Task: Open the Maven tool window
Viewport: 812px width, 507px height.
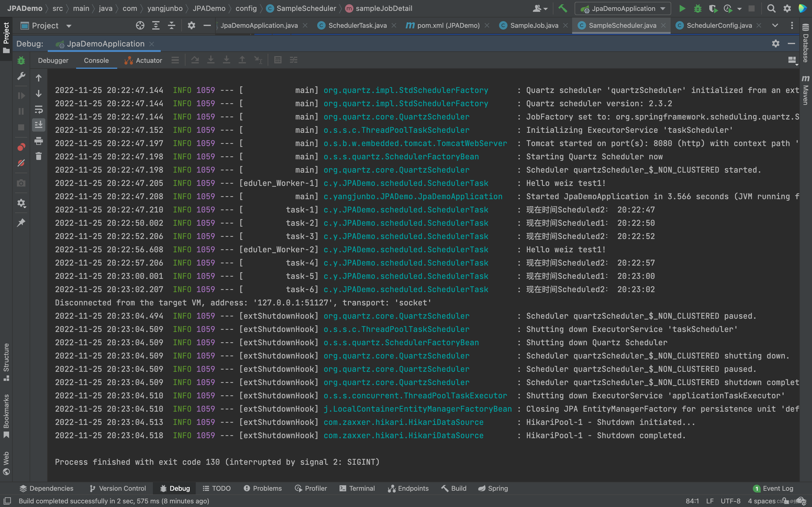Action: coord(806,89)
